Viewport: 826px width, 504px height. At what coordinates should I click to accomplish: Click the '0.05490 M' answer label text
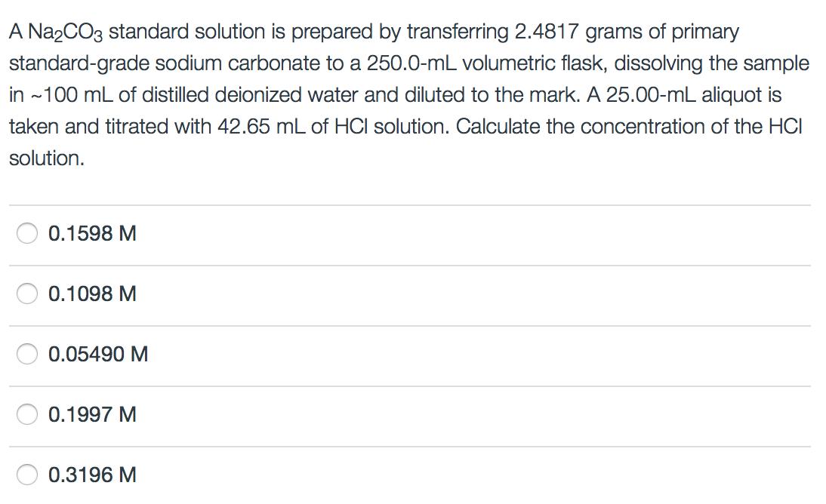click(98, 354)
